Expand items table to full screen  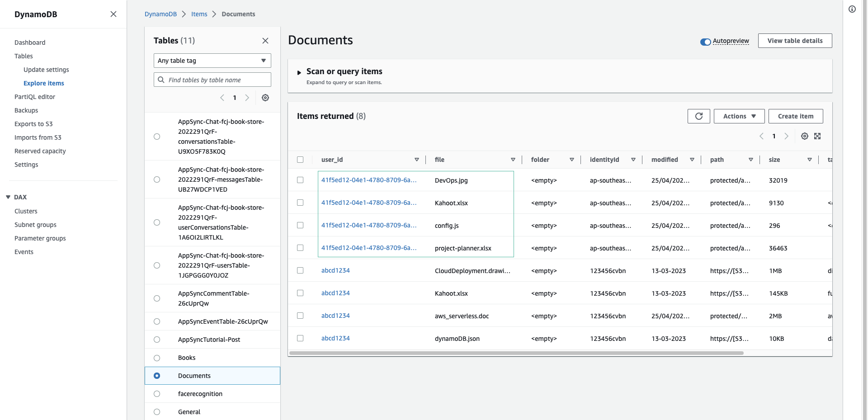tap(817, 136)
